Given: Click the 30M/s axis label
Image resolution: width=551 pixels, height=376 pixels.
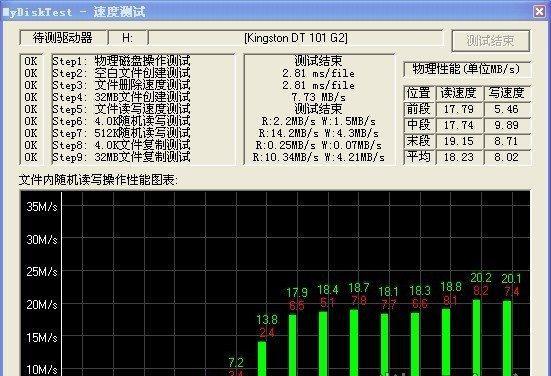Looking at the screenshot, I should click(41, 240).
